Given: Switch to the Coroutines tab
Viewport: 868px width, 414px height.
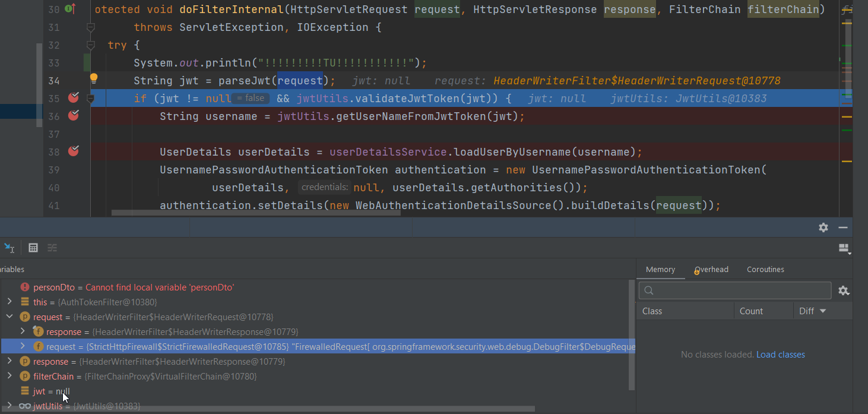Looking at the screenshot, I should click(765, 269).
